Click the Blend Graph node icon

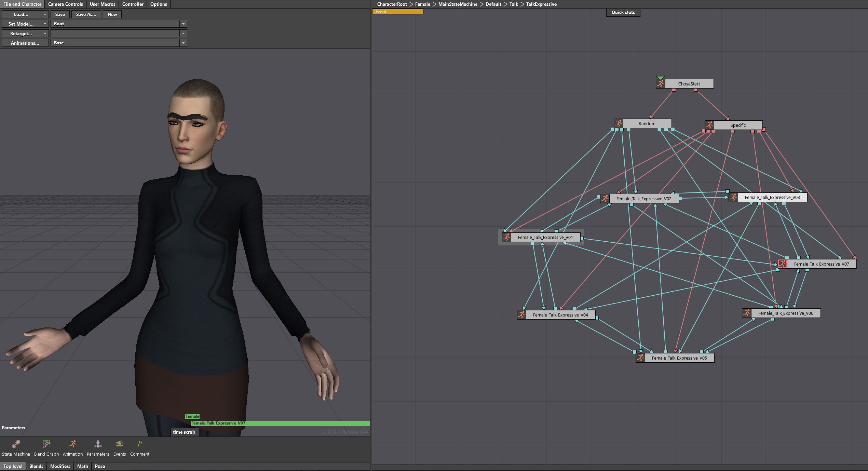[46, 444]
